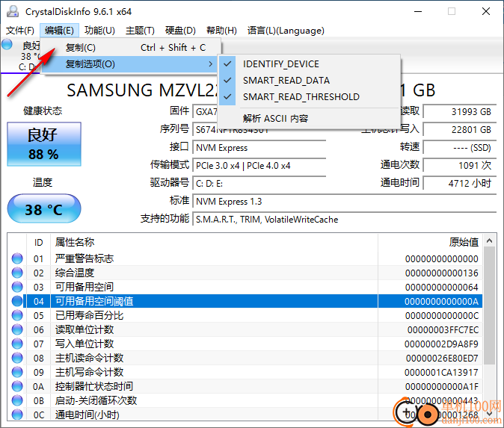Viewport: 504px width, 428px height.
Task: Expand the 复制选项(O) submenu
Action: [x=130, y=64]
